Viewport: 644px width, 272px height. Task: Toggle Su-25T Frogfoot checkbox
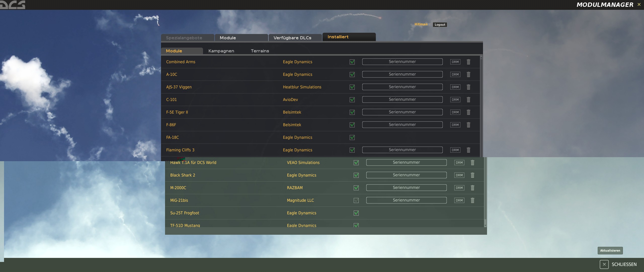[x=356, y=213]
